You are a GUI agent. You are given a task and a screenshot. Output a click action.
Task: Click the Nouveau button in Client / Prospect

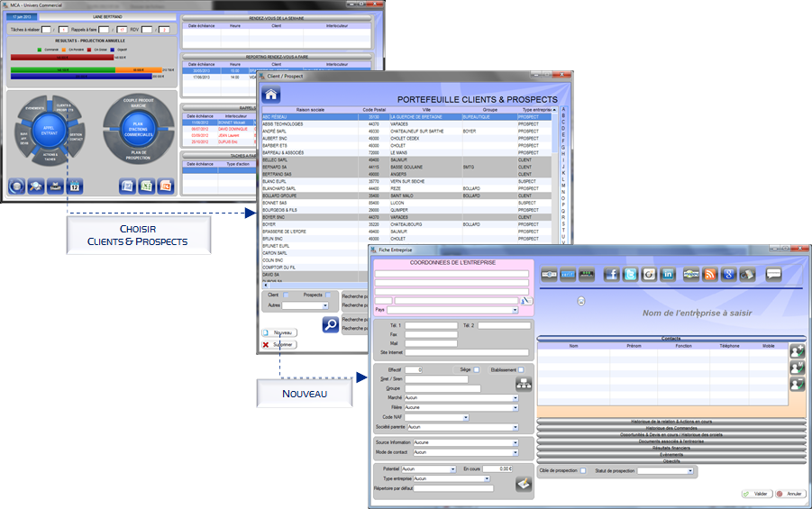click(x=279, y=333)
